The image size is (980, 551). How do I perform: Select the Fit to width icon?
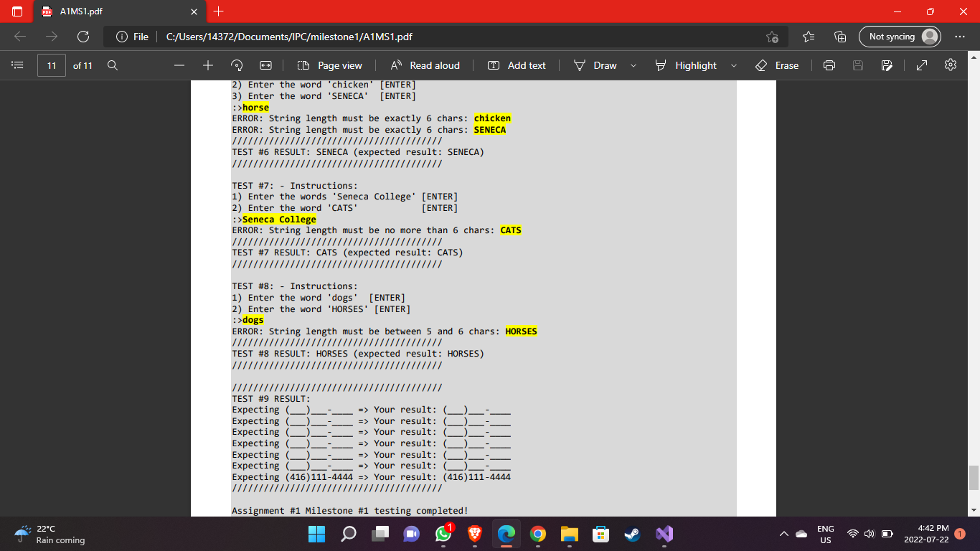[265, 65]
